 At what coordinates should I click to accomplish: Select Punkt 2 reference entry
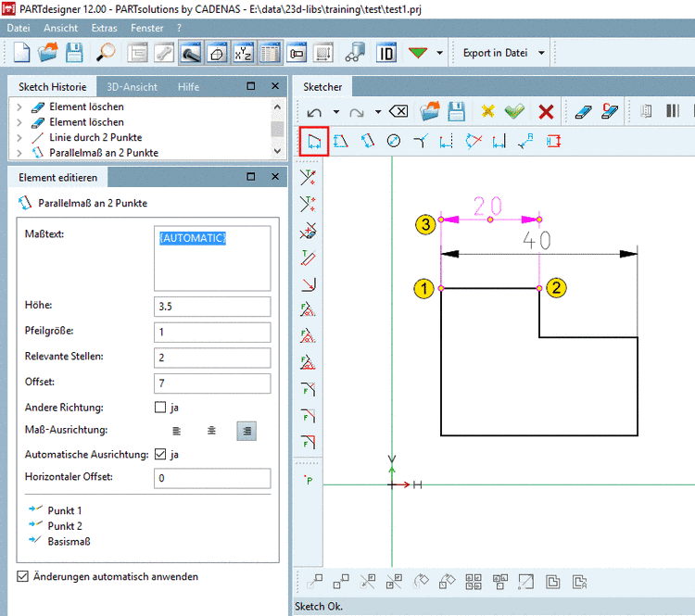point(55,526)
